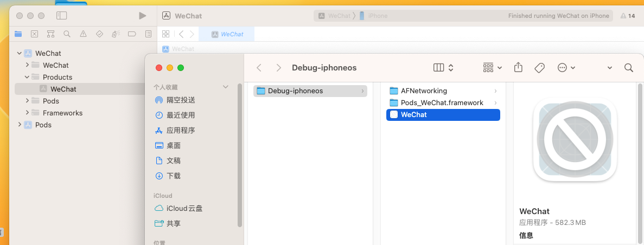The width and height of the screenshot is (644, 245).
Task: Run the WeChat project in Xcode
Action: 142,16
